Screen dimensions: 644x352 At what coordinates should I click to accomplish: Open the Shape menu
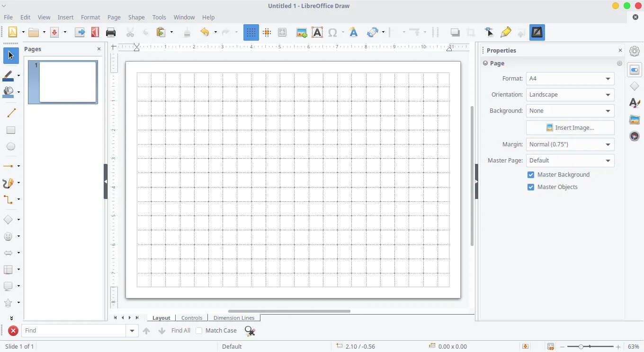tap(136, 17)
